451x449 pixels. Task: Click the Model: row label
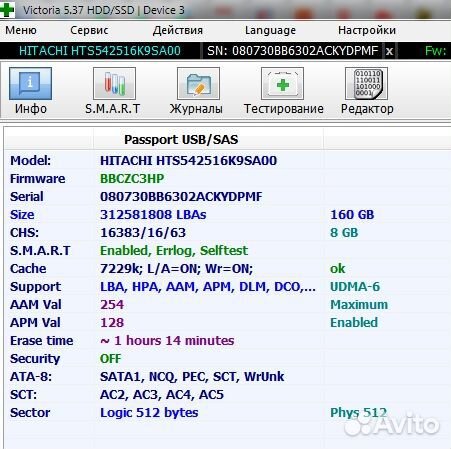pyautogui.click(x=30, y=161)
